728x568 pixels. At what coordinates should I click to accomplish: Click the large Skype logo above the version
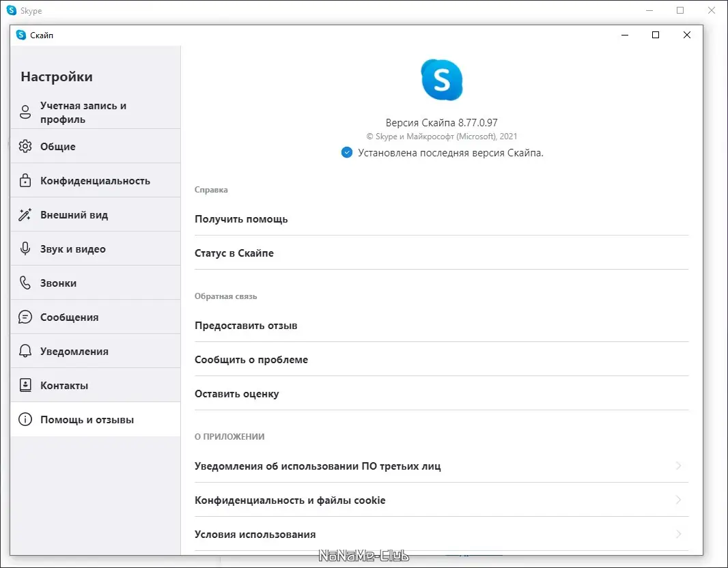pyautogui.click(x=442, y=80)
